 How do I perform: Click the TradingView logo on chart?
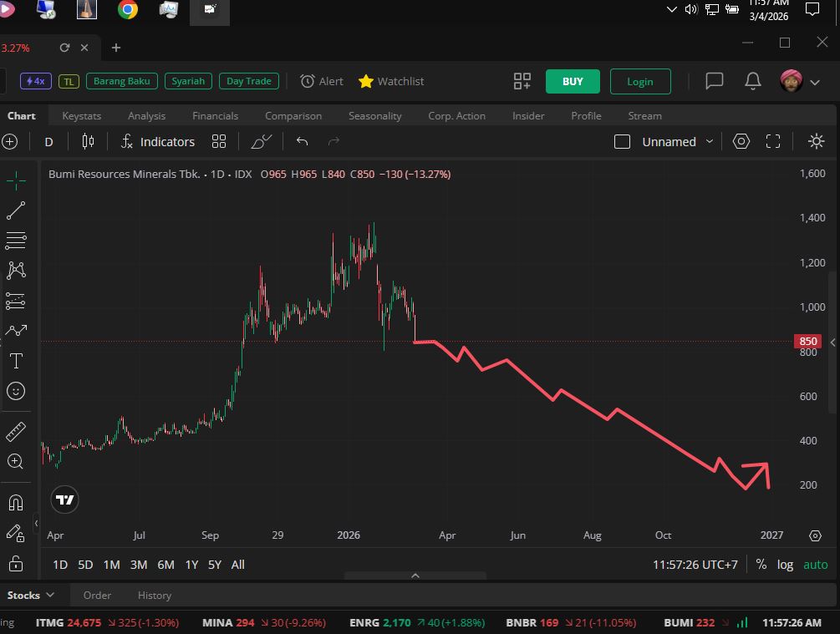coord(65,500)
